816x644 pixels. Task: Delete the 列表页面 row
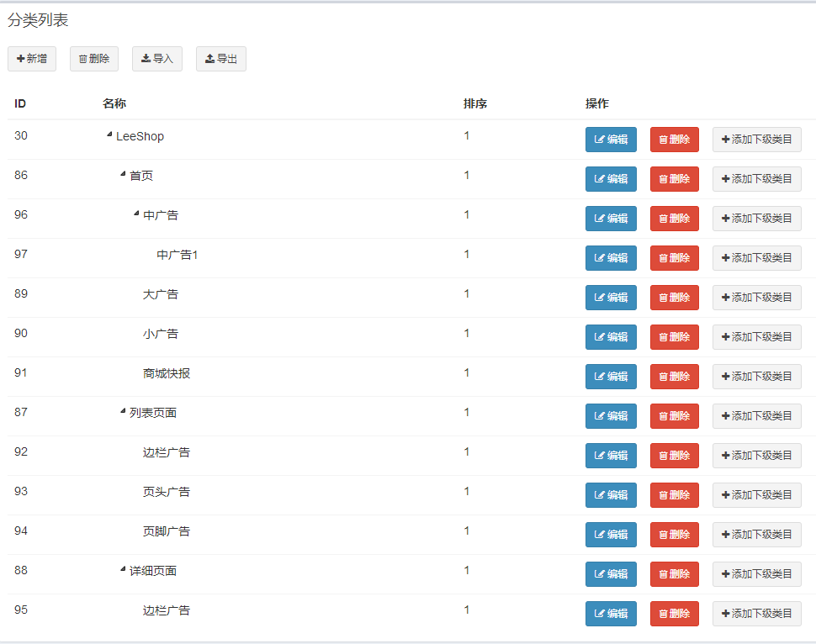coord(675,416)
